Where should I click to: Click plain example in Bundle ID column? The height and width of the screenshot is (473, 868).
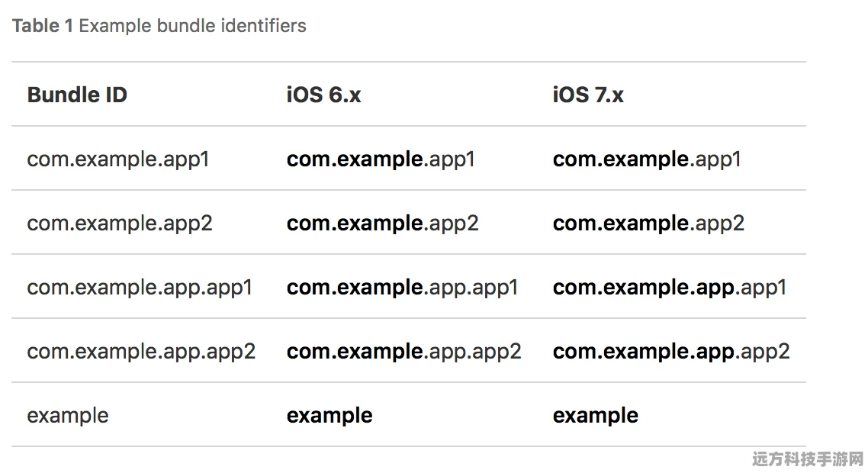(x=68, y=416)
